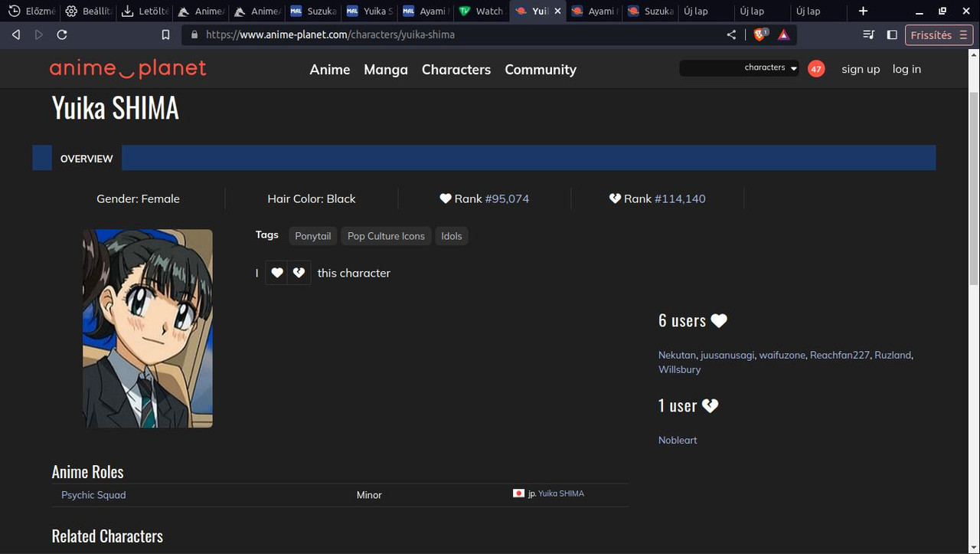
Task: Click the 'Hair Color: Black' text
Action: click(312, 198)
